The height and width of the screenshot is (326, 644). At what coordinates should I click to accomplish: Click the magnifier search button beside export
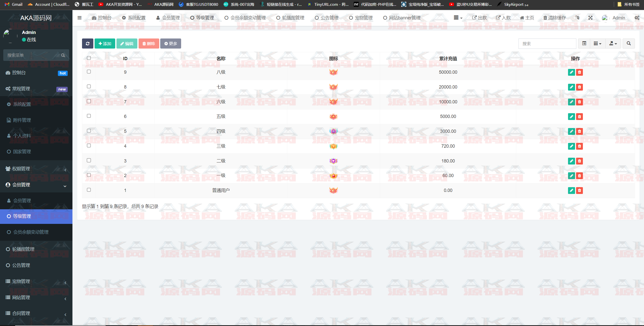[629, 44]
